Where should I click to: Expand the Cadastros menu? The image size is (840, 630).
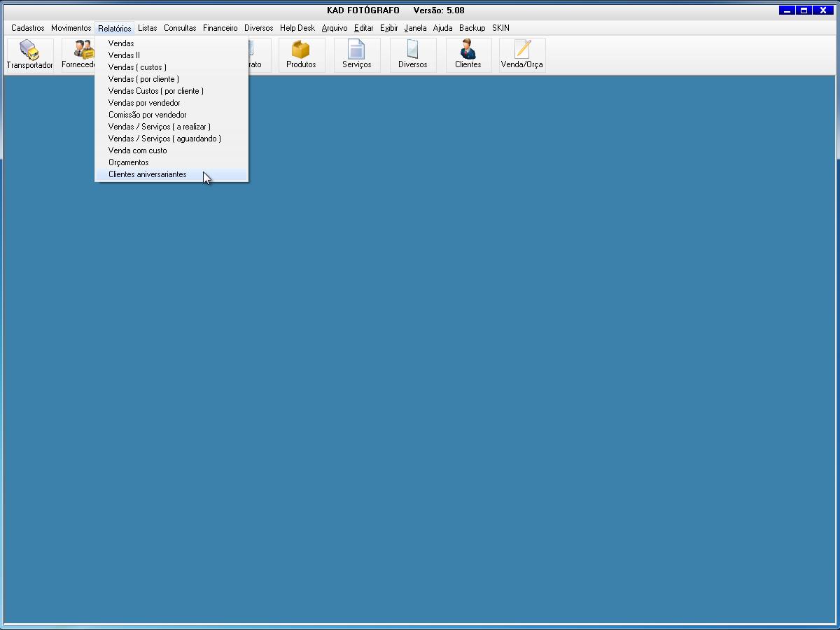click(x=27, y=28)
